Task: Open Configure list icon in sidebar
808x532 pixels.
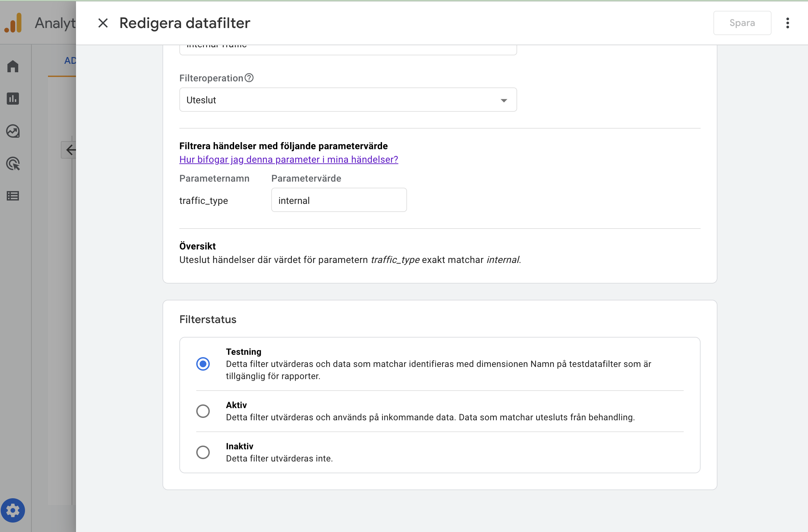Action: (x=13, y=196)
